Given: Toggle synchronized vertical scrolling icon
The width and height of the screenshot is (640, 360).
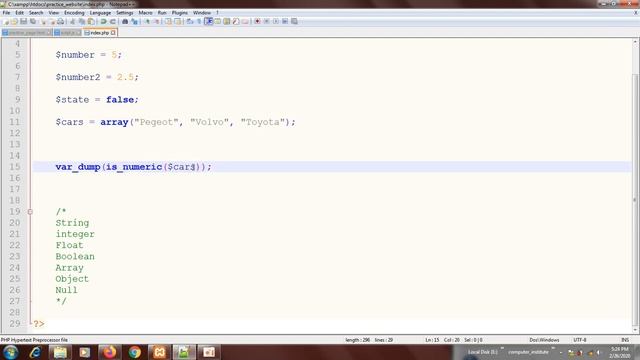Looking at the screenshot, I should pyautogui.click(x=168, y=21).
